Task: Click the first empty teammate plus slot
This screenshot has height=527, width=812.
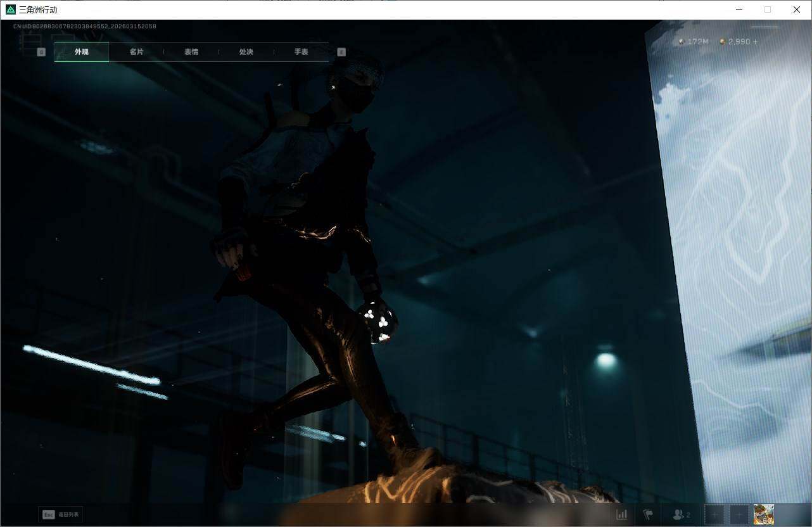Action: [x=714, y=514]
